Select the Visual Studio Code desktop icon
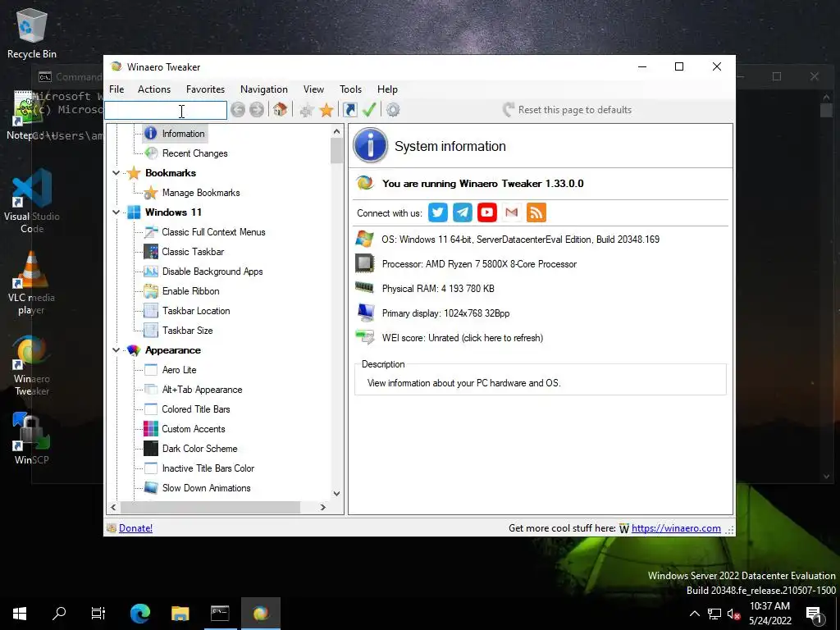840x630 pixels. tap(32, 201)
